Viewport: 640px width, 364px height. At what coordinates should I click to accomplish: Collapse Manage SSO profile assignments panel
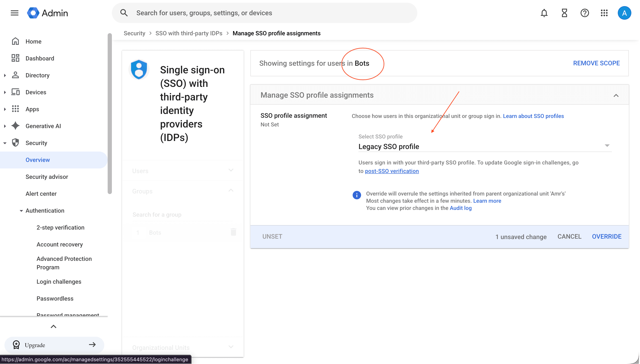coord(616,95)
